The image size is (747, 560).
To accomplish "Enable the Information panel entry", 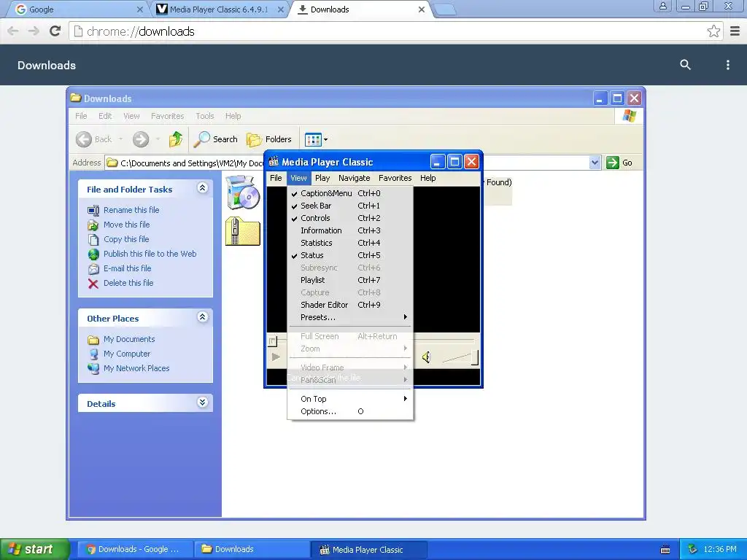I will [x=350, y=230].
